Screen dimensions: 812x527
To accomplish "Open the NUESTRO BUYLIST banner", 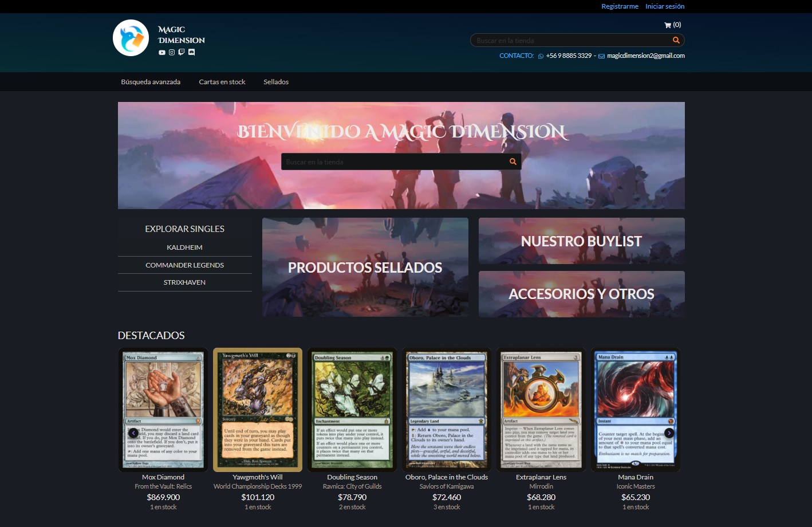I will click(582, 241).
